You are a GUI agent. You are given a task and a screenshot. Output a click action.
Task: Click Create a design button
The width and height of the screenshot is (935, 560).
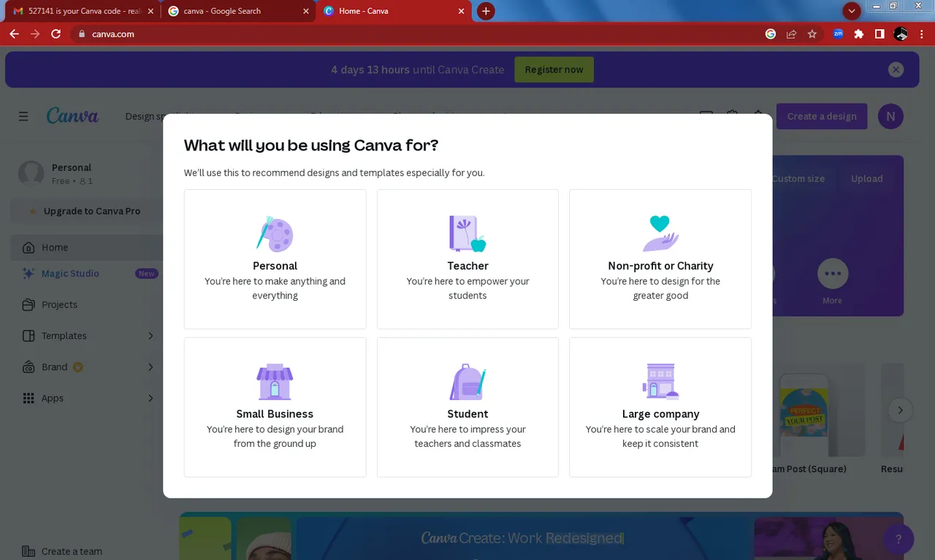click(822, 116)
